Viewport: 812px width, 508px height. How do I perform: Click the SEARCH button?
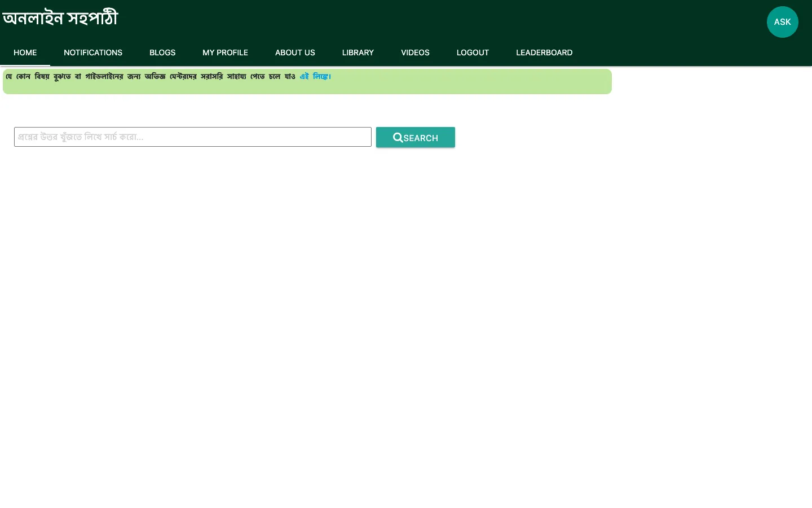click(x=416, y=137)
